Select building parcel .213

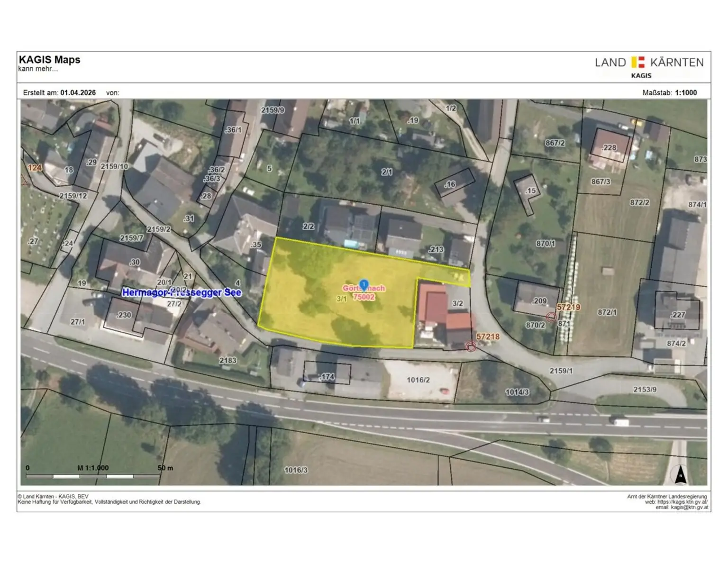pyautogui.click(x=436, y=249)
